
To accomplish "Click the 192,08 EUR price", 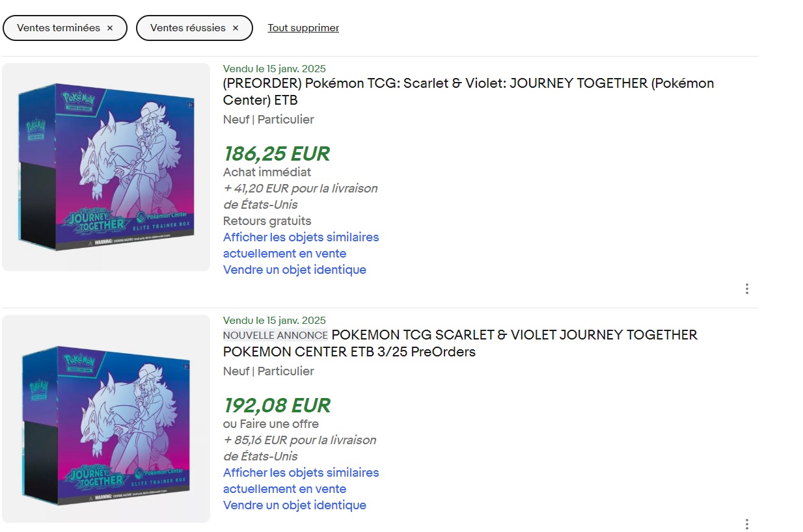I will pos(277,406).
